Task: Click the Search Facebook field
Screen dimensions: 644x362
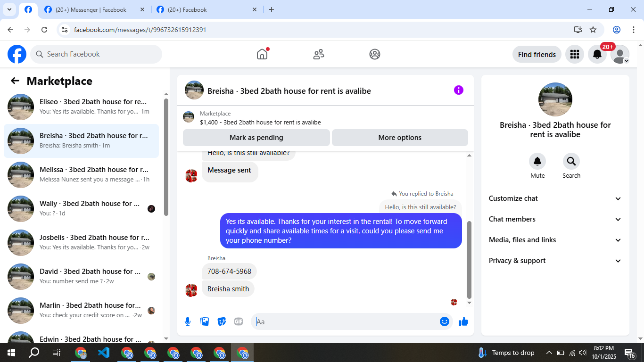Action: coord(96,54)
